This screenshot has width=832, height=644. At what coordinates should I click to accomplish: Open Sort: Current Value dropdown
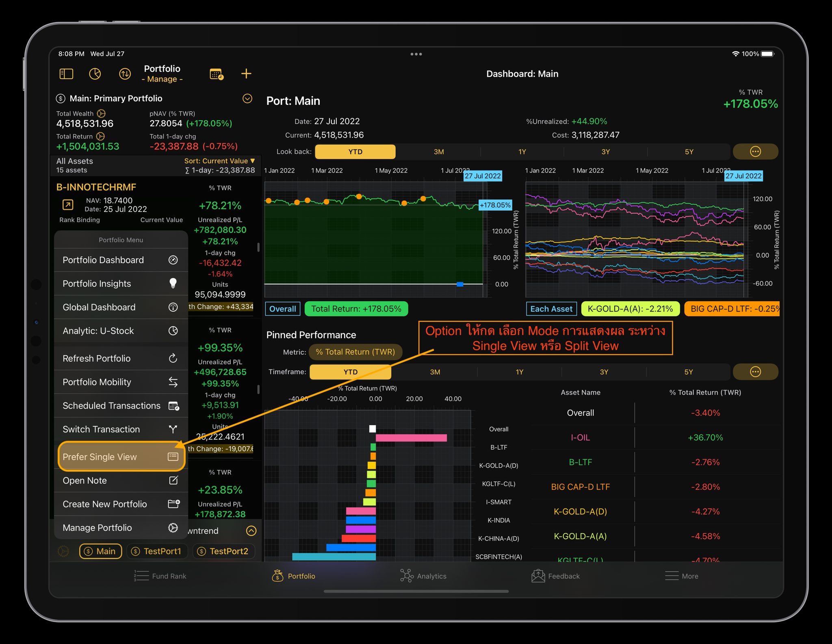coord(219,161)
